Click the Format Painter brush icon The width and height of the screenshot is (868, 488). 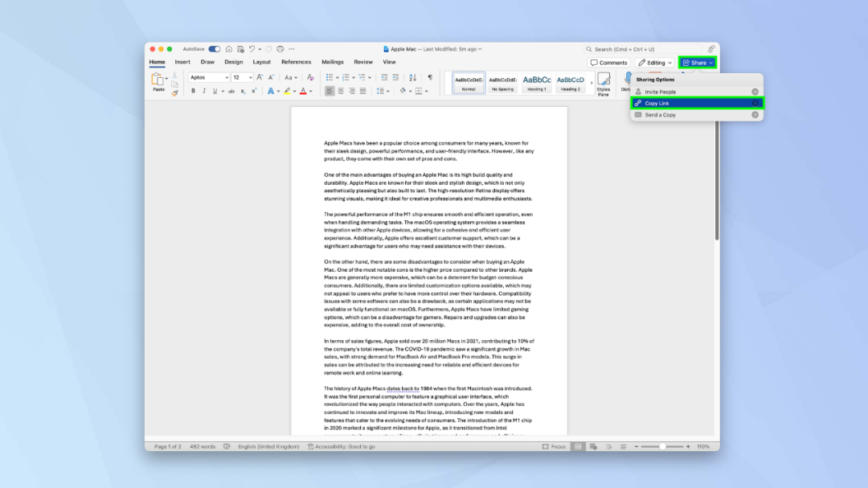[174, 93]
